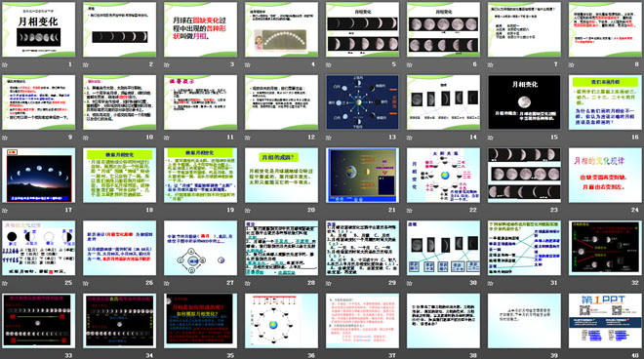Select slide 34 thumbnail with dark moon sequences
This screenshot has height=359, width=644.
(x=119, y=320)
